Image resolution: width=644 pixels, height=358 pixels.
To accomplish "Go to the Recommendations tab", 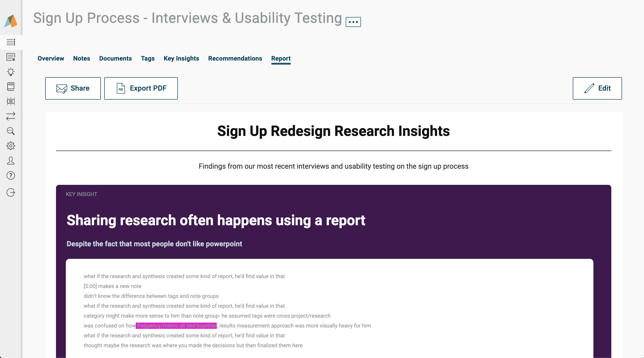I will 235,59.
